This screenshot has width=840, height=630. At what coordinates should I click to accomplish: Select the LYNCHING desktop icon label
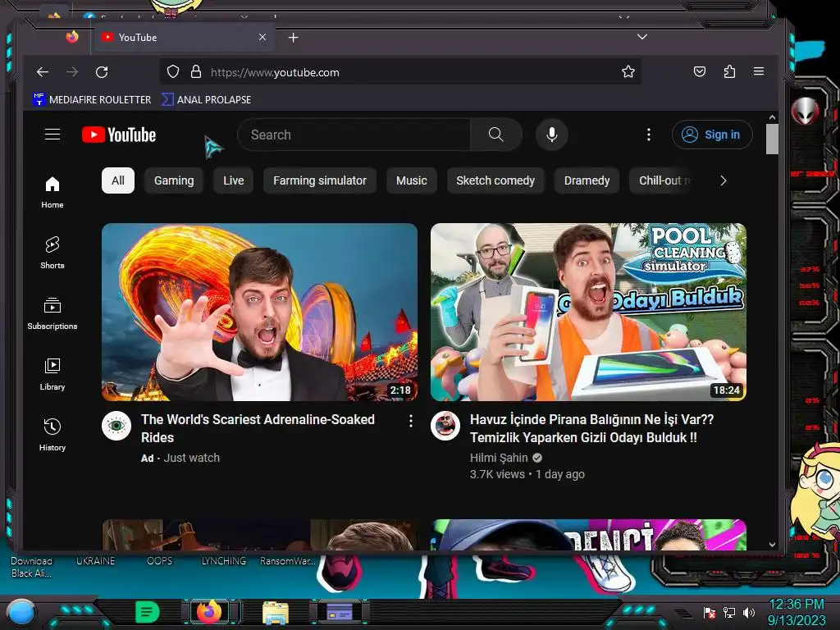223,561
